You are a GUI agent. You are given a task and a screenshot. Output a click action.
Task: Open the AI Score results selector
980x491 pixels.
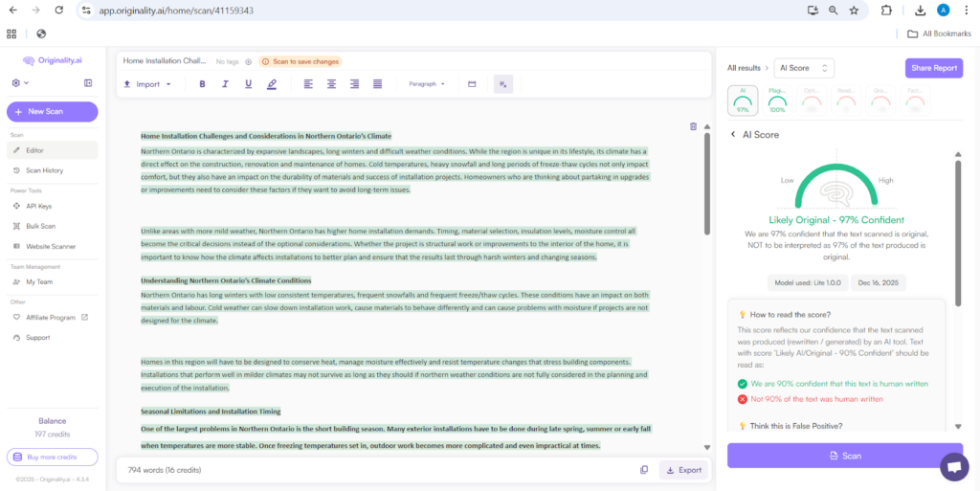pyautogui.click(x=804, y=68)
